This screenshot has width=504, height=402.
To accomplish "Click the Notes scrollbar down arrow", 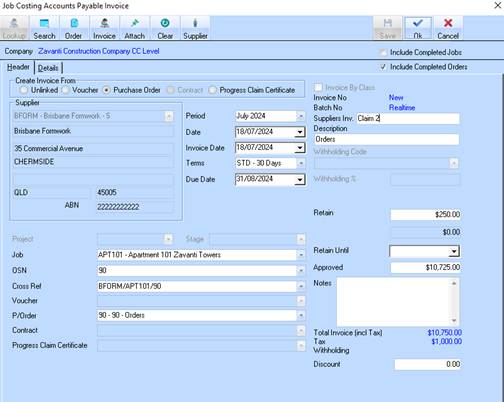I will point(454,321).
